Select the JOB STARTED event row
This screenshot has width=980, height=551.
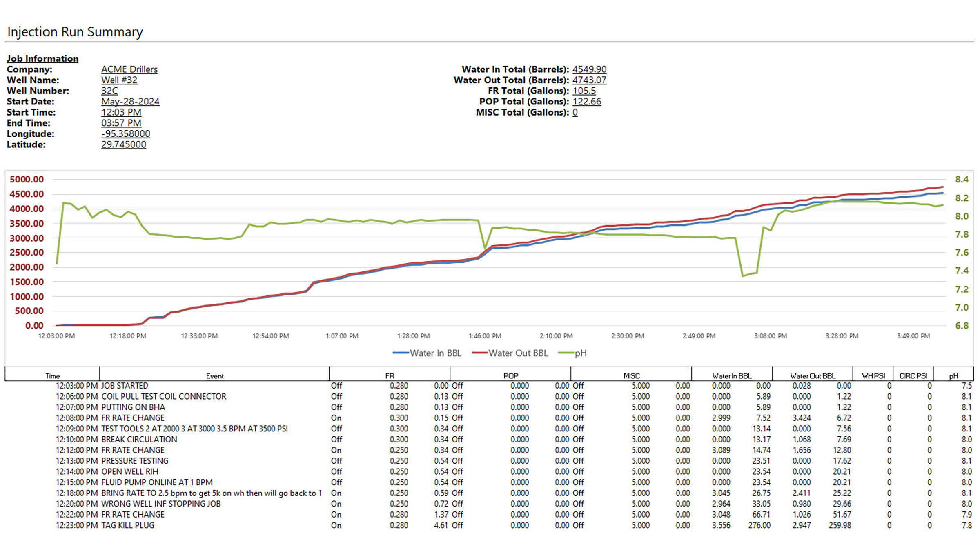click(x=125, y=386)
